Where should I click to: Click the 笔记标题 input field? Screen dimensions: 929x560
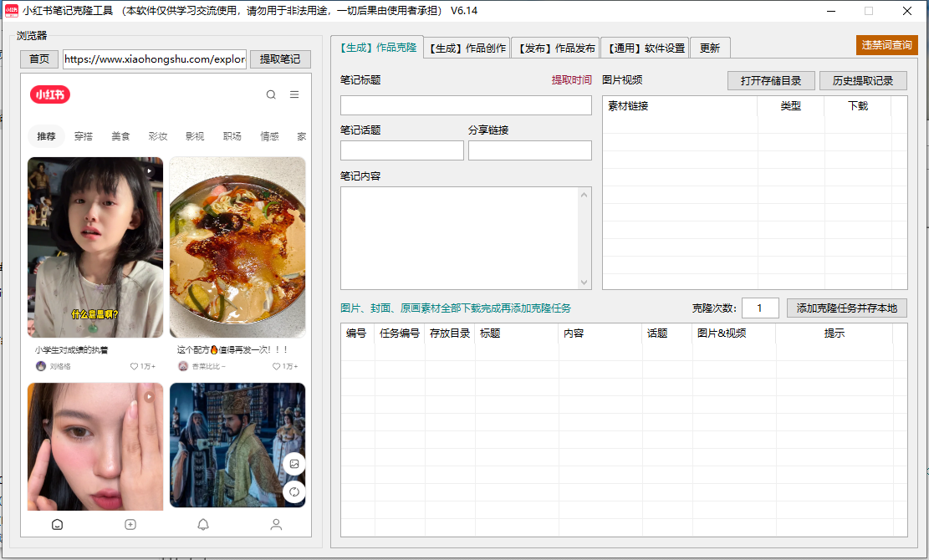pos(465,105)
